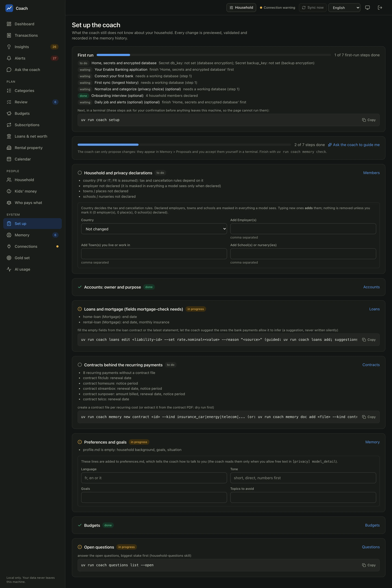Go to Categories page

pyautogui.click(x=33, y=91)
